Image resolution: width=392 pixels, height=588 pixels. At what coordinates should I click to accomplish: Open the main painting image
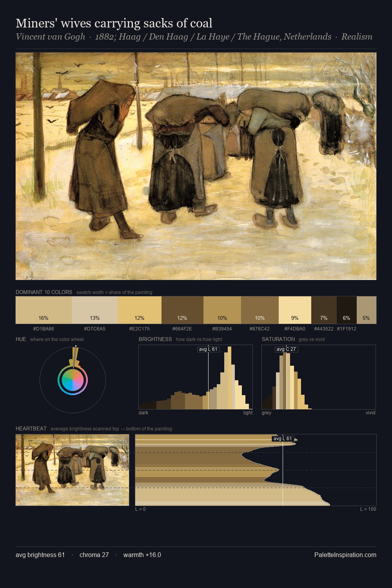pyautogui.click(x=196, y=166)
